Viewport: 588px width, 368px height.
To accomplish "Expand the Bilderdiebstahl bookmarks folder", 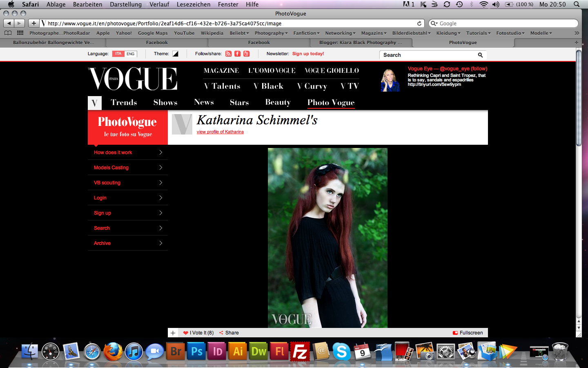I will point(412,33).
